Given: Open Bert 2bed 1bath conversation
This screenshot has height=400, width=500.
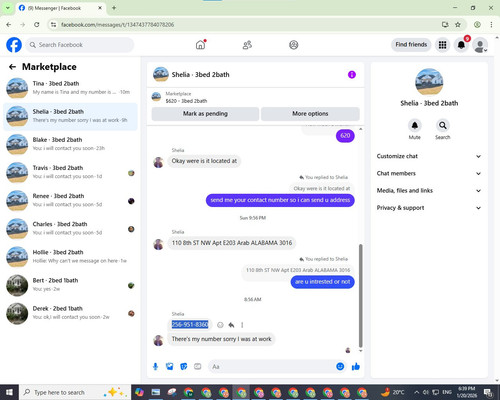Looking at the screenshot, I should pos(70,285).
